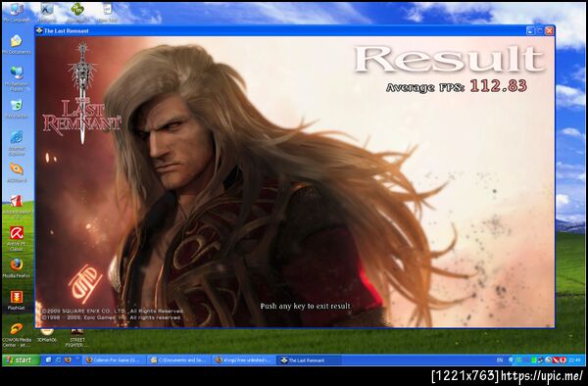Click 'Push any key to exit result' text

tap(305, 307)
